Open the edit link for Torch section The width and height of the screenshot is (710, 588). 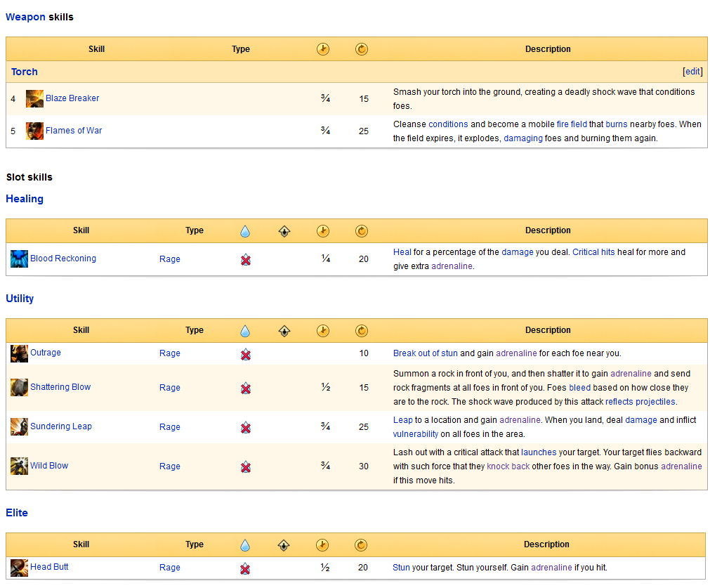[x=692, y=72]
